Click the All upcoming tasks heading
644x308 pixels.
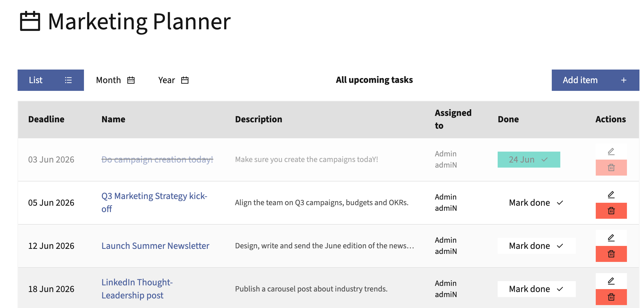click(x=374, y=80)
